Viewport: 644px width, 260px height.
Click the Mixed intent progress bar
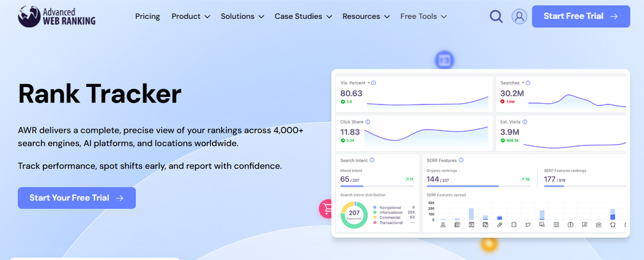(377, 186)
